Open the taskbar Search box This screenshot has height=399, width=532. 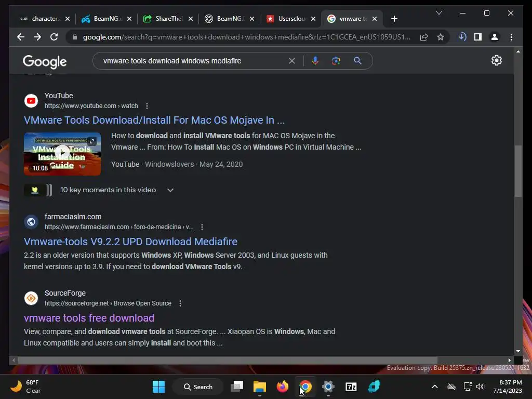click(x=198, y=387)
